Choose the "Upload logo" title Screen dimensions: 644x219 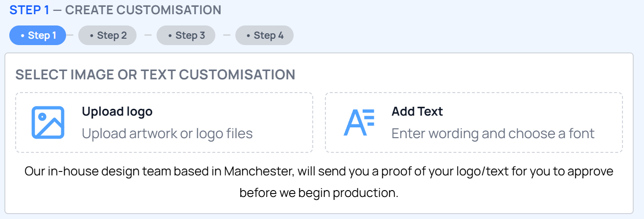[x=117, y=112]
